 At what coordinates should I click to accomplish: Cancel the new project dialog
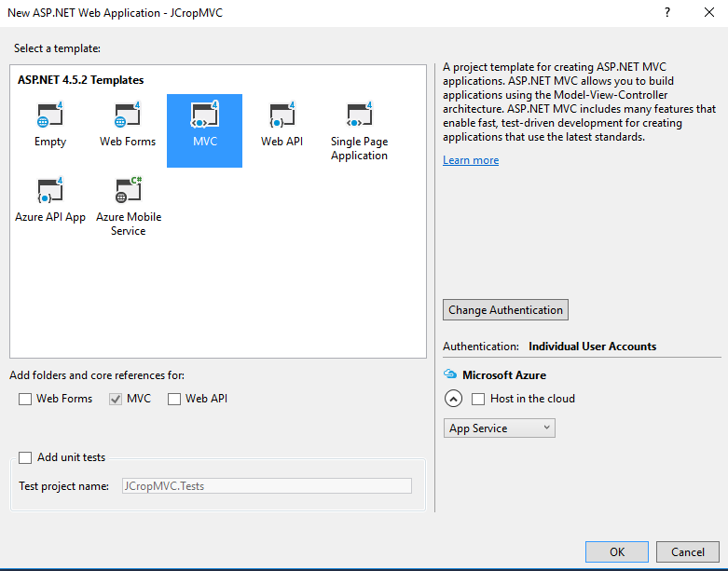pyautogui.click(x=688, y=552)
